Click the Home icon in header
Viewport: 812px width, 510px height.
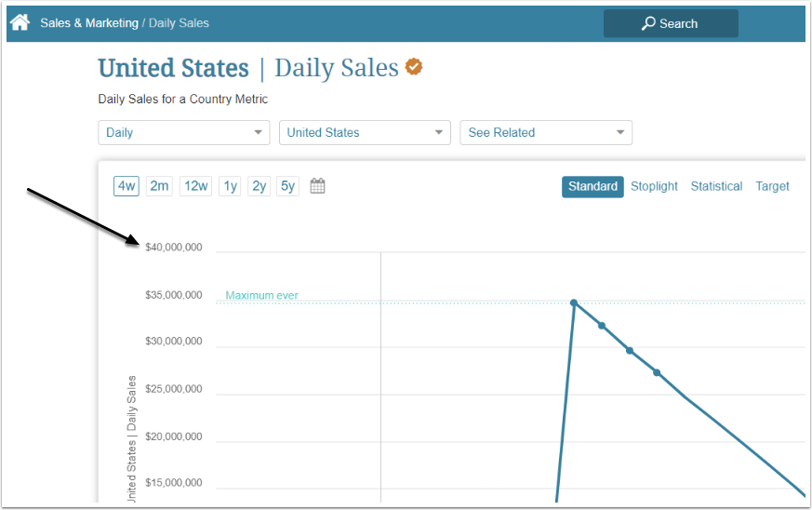[x=20, y=21]
